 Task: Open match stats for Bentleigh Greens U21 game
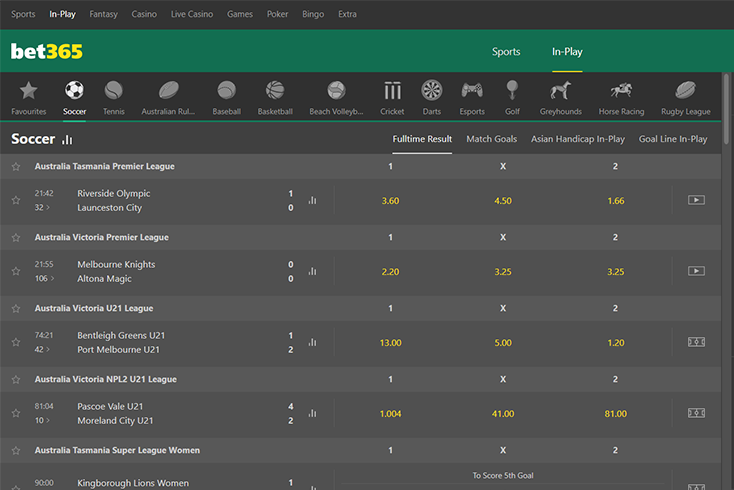[312, 343]
